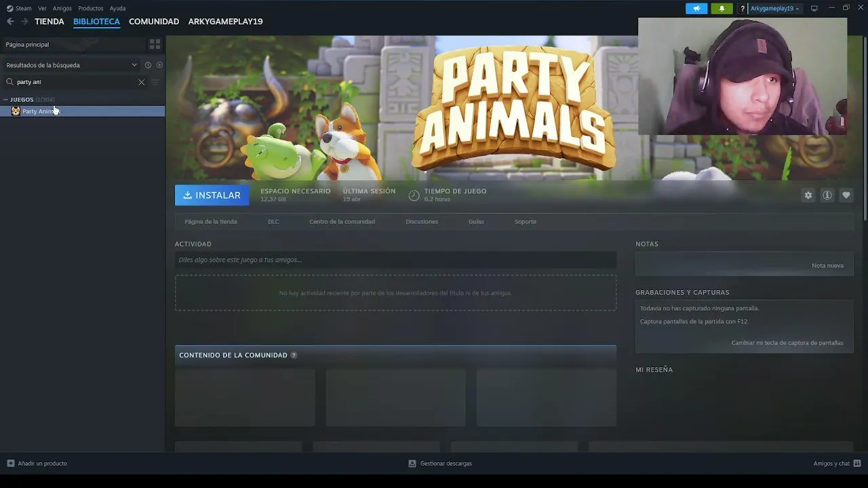Click the INSTALAR button

[x=212, y=195]
